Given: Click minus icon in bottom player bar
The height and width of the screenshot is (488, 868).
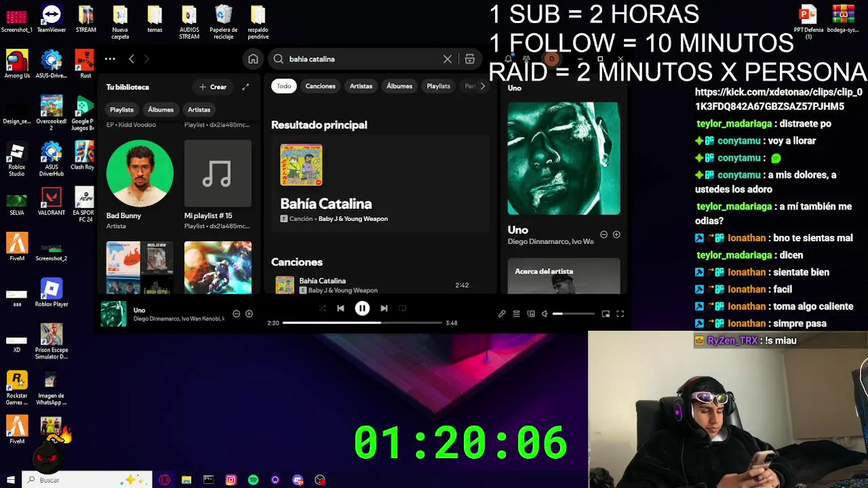Looking at the screenshot, I should tap(236, 314).
